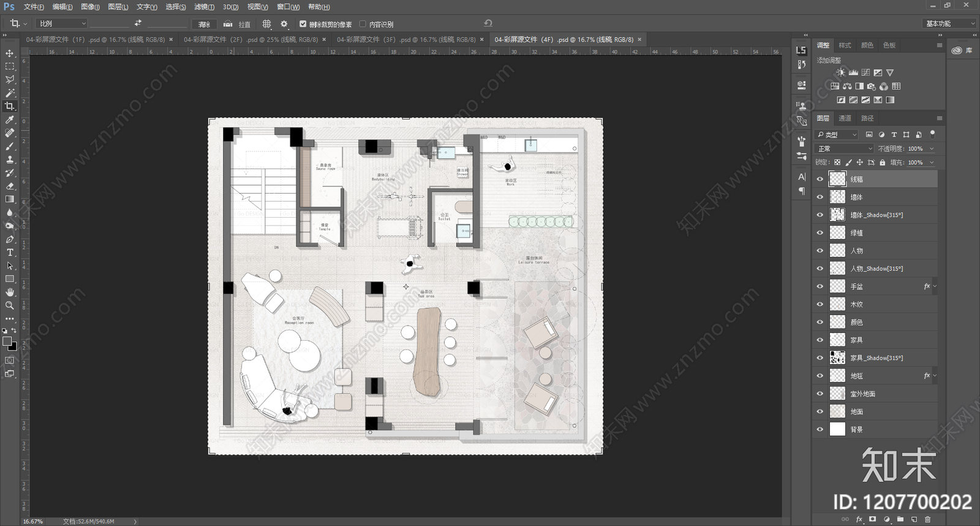Screen dimensions: 980x526
Task: Open the 滤镜 menu
Action: (204, 7)
